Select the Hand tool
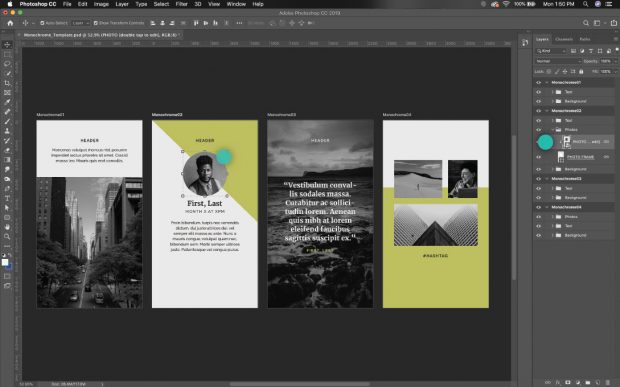This screenshot has width=620, height=387. [7, 227]
